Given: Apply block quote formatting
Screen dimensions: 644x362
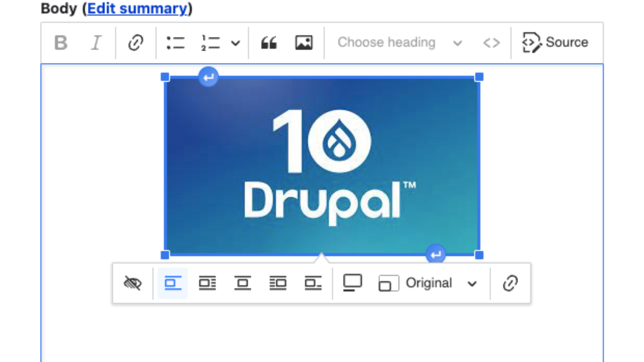Looking at the screenshot, I should [x=269, y=43].
